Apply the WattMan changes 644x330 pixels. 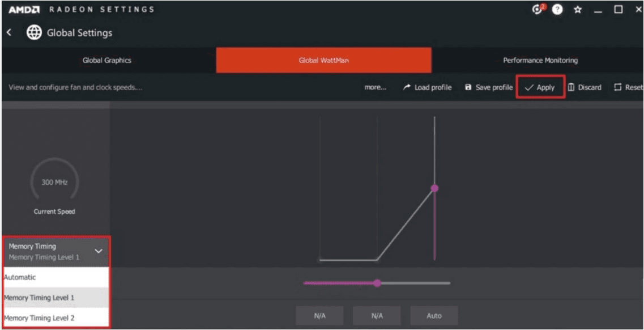click(x=540, y=87)
